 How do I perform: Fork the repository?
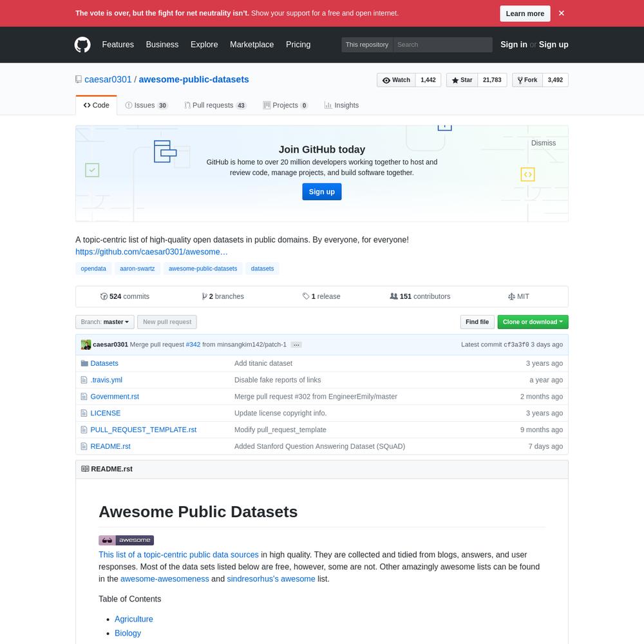527,80
